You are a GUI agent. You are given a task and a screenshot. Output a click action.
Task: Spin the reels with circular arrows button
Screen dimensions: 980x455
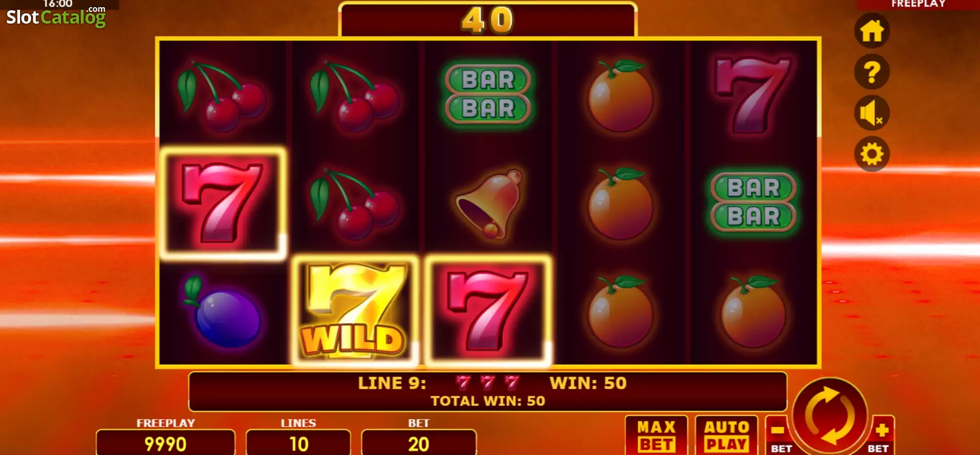click(830, 416)
